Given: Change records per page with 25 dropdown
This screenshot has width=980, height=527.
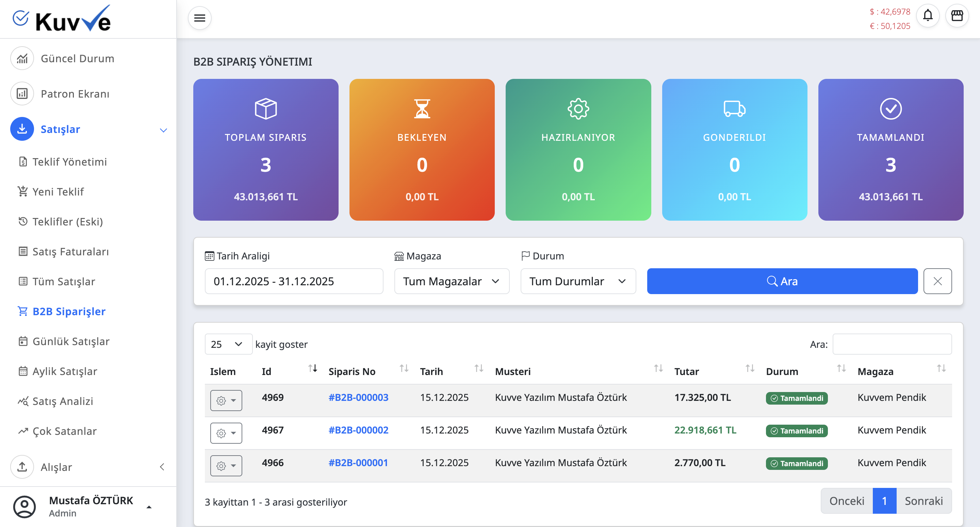Looking at the screenshot, I should [x=228, y=344].
